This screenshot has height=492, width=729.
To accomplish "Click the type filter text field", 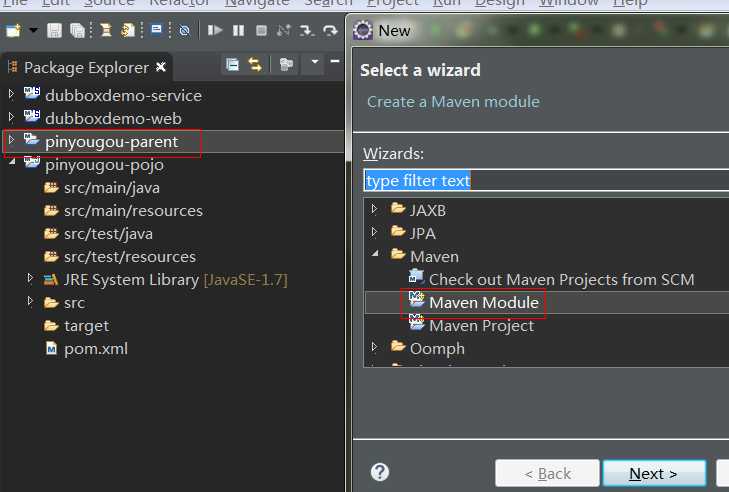I will (546, 180).
